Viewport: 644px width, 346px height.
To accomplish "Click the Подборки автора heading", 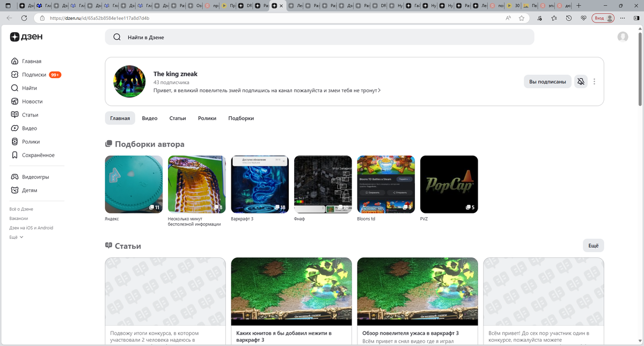I will tap(149, 144).
